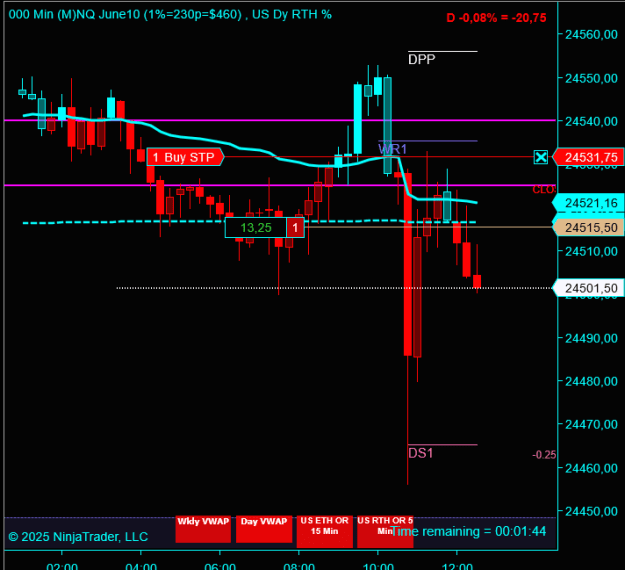Click the 10:00 time axis label
This screenshot has width=625, height=570.
point(377,566)
